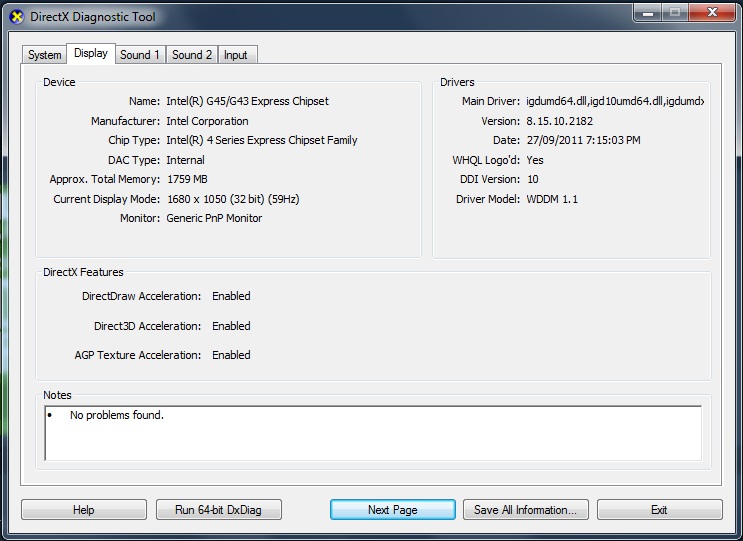The width and height of the screenshot is (743, 541).
Task: Go to the Input tab
Action: click(236, 55)
